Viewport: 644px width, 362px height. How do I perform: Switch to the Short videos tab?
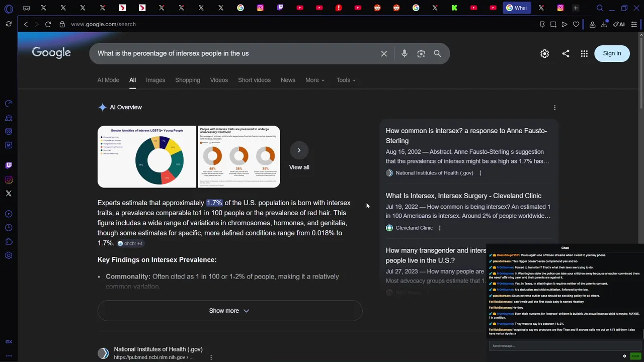click(254, 80)
